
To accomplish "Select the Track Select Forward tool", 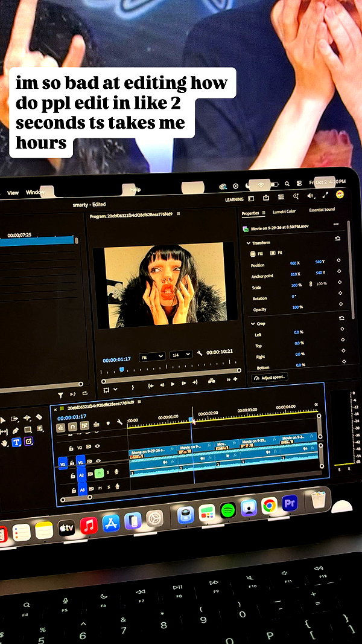I will tap(14, 419).
